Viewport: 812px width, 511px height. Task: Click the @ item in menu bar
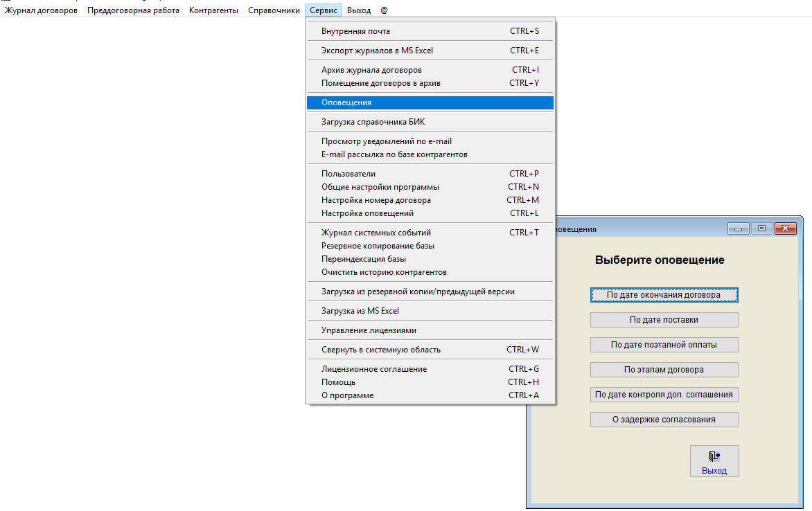click(x=384, y=10)
